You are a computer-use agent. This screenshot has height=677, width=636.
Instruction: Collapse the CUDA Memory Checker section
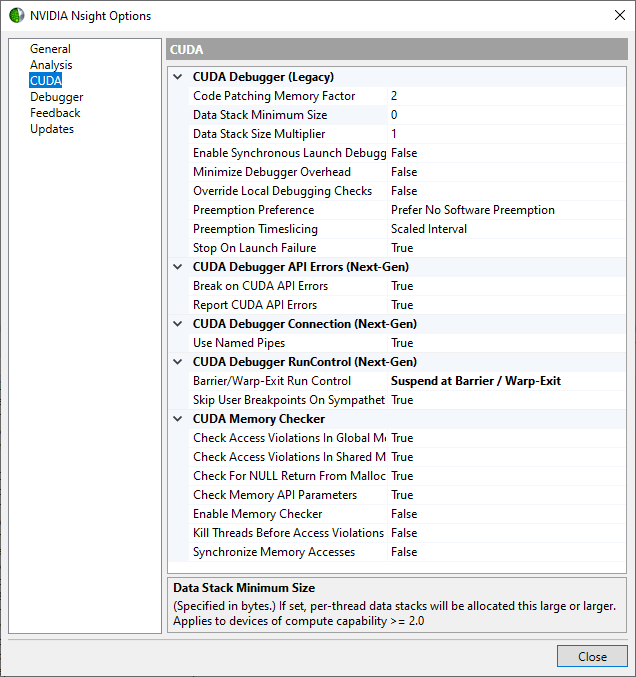[177, 419]
